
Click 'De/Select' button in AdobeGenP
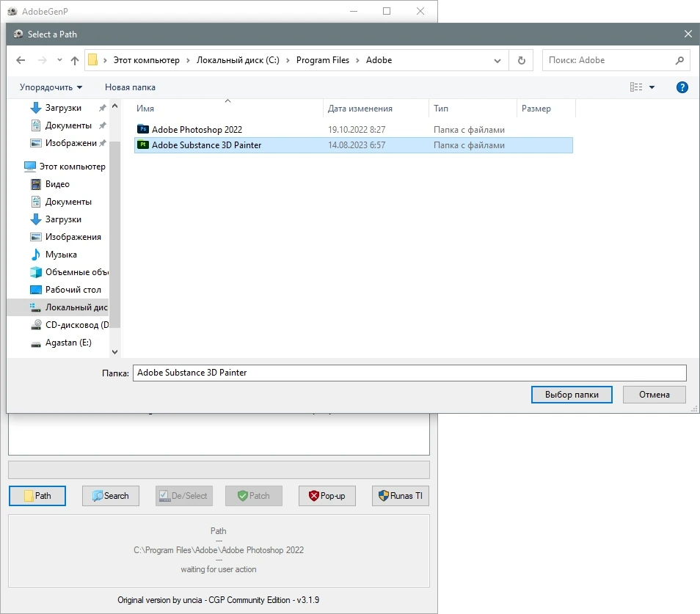click(184, 496)
